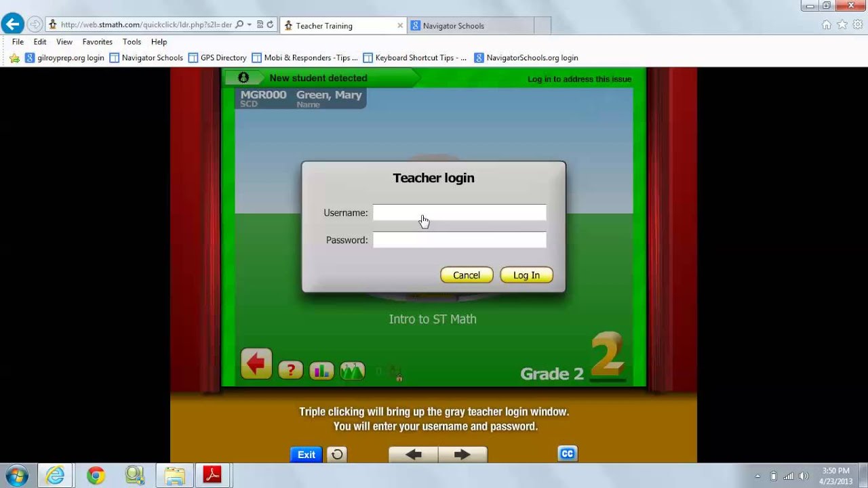Image resolution: width=868 pixels, height=488 pixels.
Task: Click the battery icon in system tray
Action: click(x=774, y=476)
